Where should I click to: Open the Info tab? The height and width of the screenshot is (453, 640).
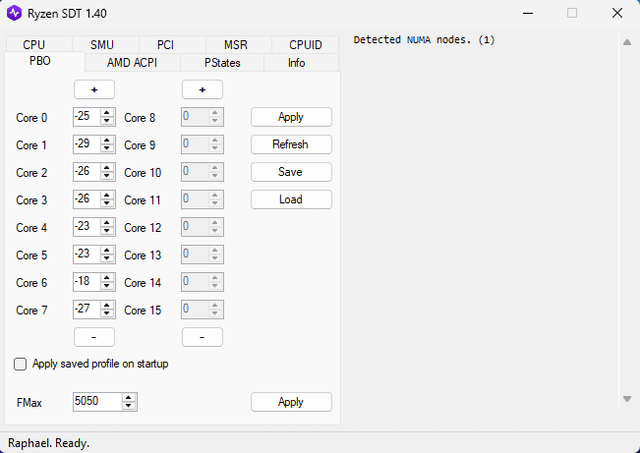pyautogui.click(x=301, y=63)
